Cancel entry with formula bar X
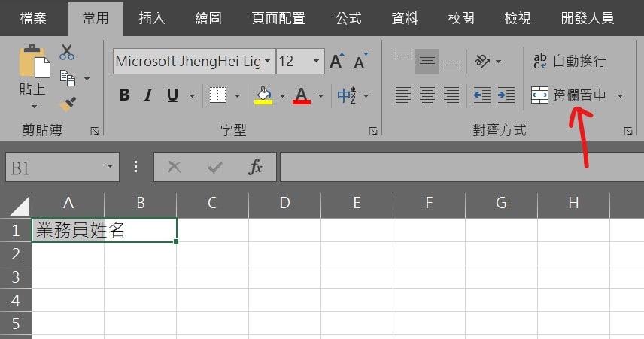The height and width of the screenshot is (339, 644). [174, 167]
